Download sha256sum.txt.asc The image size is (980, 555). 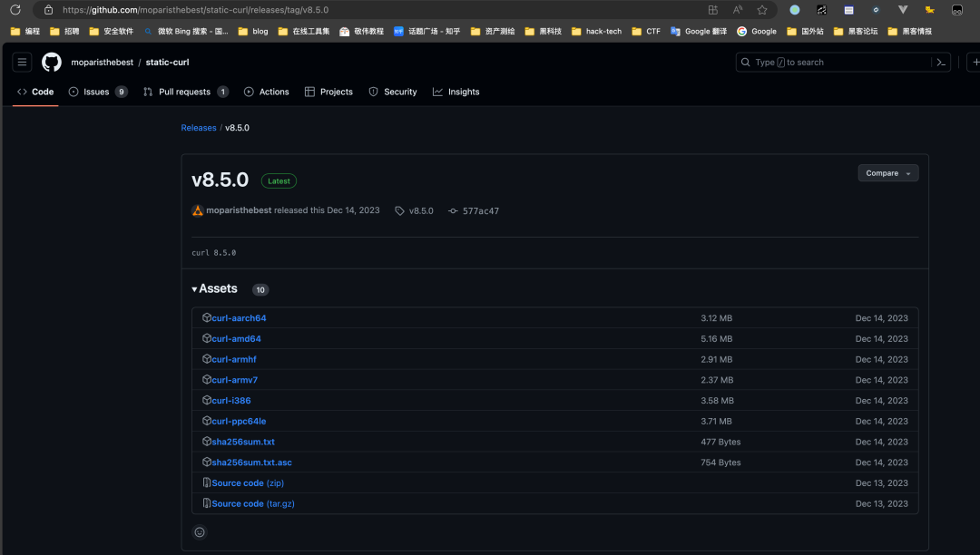point(252,462)
